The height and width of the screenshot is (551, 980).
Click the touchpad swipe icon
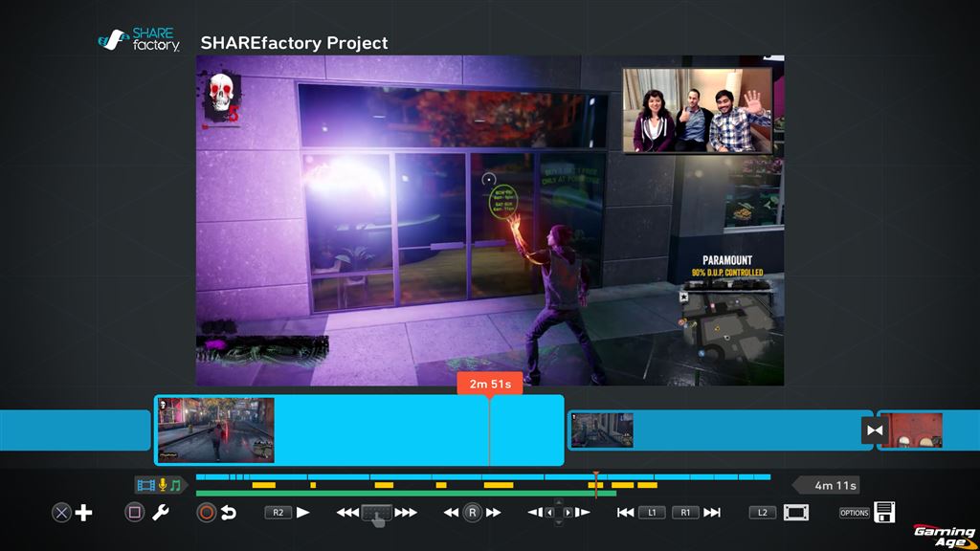pyautogui.click(x=377, y=514)
